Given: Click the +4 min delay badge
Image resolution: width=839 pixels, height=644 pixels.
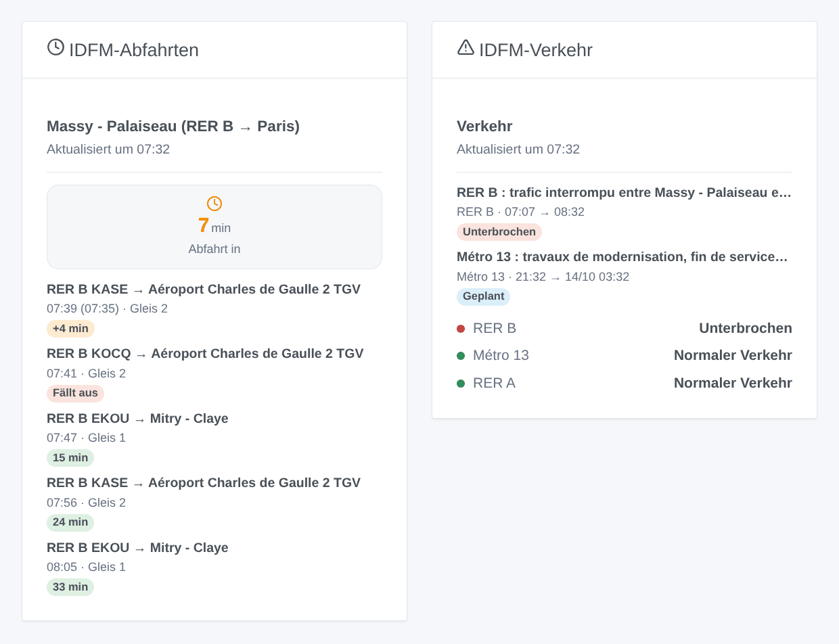Looking at the screenshot, I should [x=70, y=329].
